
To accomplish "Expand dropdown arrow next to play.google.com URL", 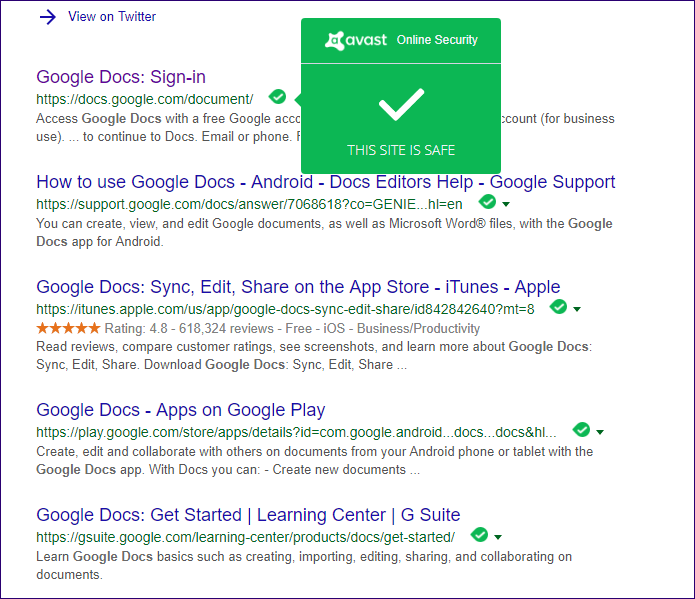I will point(600,432).
